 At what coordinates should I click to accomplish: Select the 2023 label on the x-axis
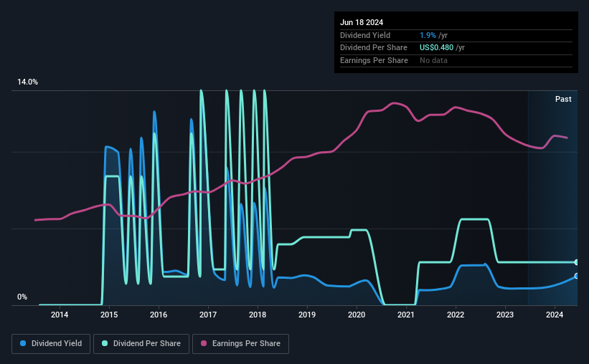pyautogui.click(x=505, y=315)
